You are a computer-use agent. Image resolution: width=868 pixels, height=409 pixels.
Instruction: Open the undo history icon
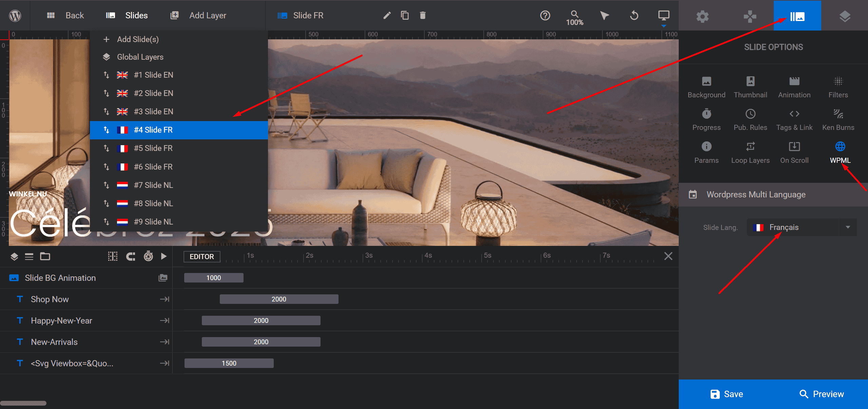(634, 15)
